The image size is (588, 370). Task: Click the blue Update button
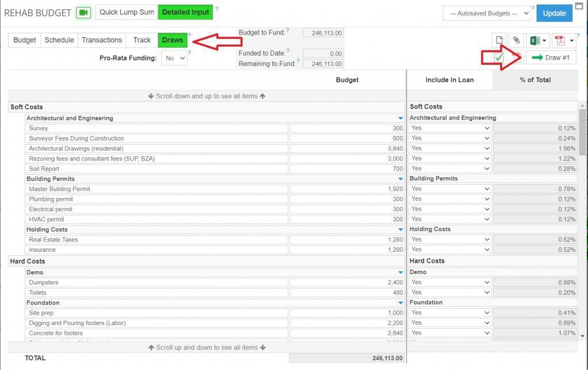click(x=554, y=13)
